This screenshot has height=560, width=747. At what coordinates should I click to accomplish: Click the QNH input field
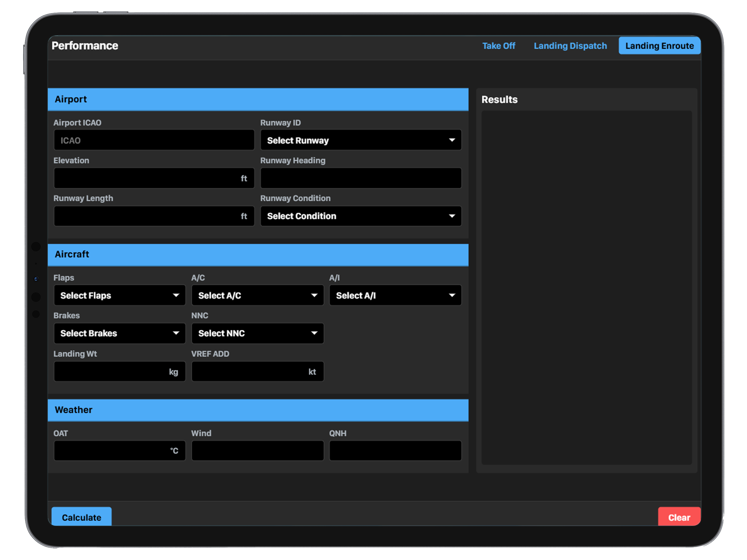(395, 451)
